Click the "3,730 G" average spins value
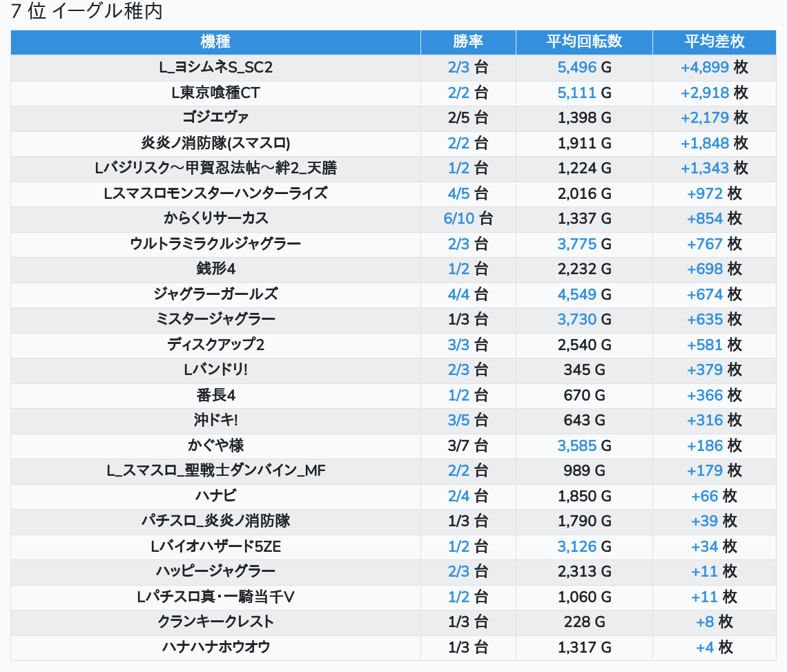 pyautogui.click(x=584, y=320)
